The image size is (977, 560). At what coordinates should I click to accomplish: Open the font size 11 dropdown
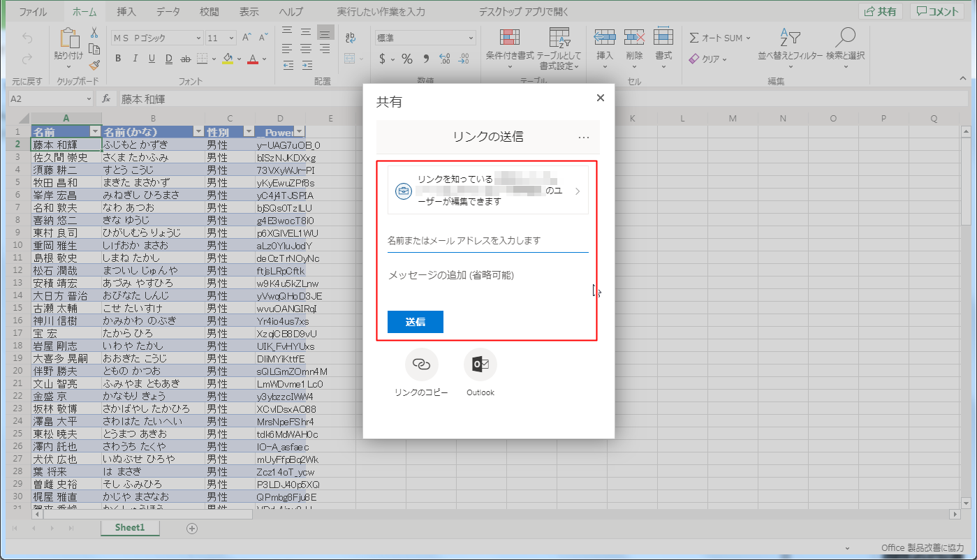pos(233,38)
